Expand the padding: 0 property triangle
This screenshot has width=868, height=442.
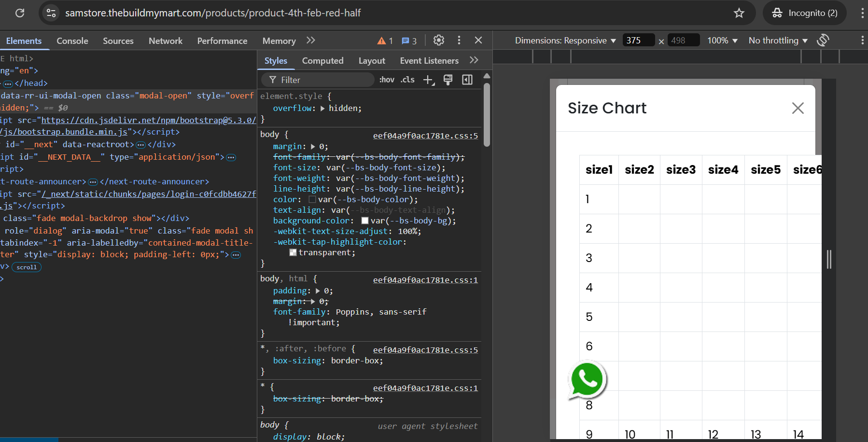tap(318, 291)
